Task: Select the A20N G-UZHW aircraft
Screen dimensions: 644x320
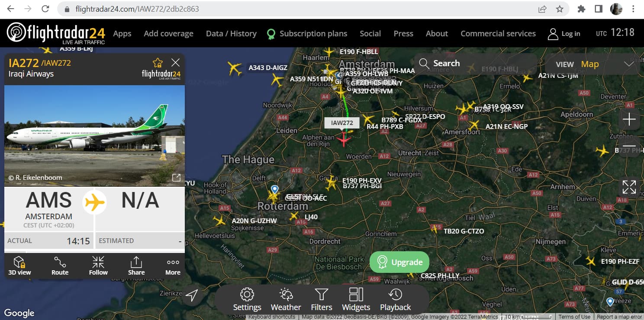Action: tap(220, 221)
